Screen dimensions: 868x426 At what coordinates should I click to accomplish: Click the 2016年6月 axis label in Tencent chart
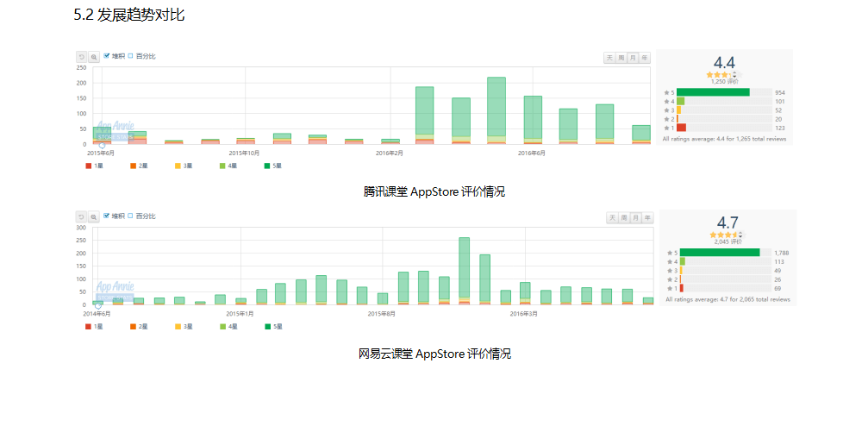click(532, 153)
